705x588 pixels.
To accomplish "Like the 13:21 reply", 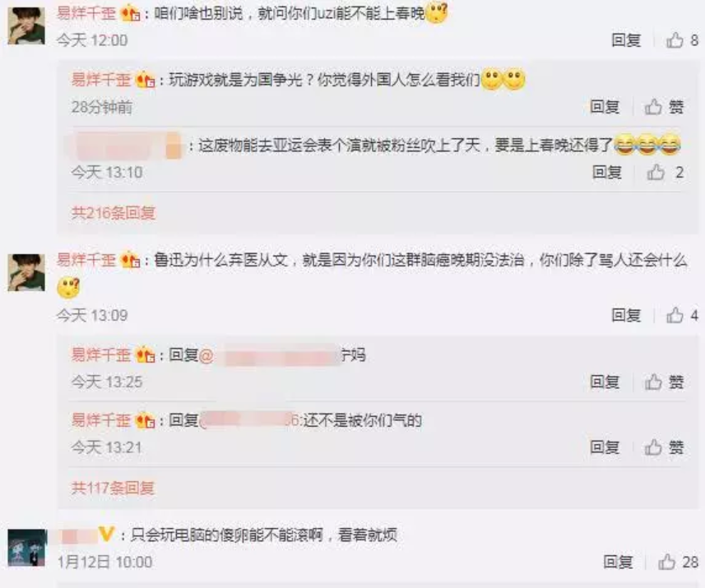I will 664,447.
